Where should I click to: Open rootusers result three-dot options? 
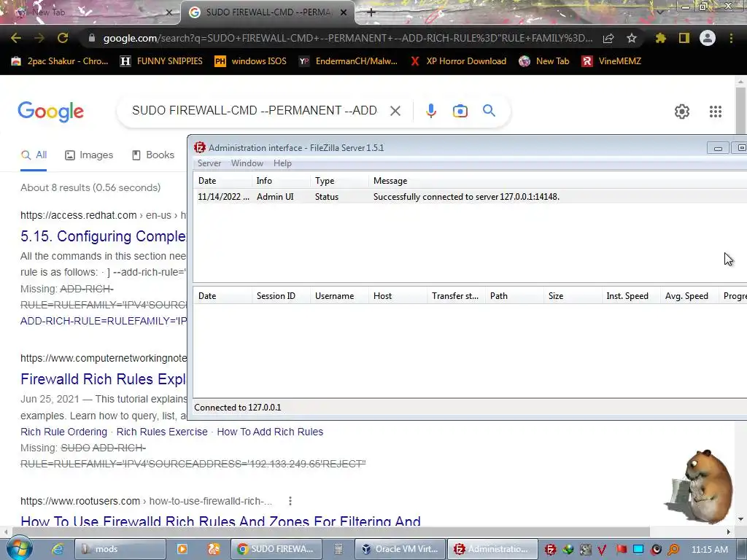point(290,501)
